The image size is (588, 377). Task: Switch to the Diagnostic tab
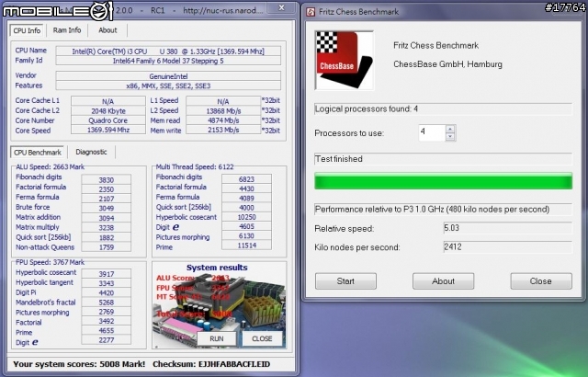91,152
